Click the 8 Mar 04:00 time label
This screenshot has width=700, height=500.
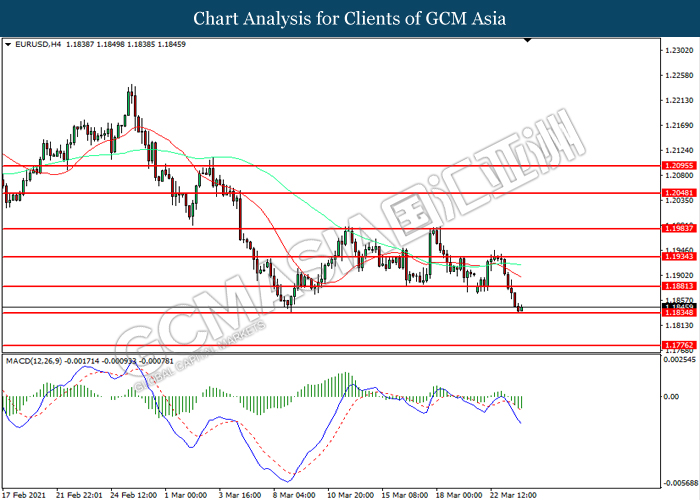(x=294, y=495)
